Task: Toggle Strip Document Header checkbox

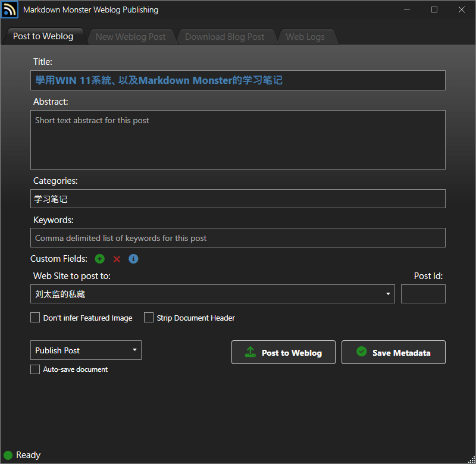Action: tap(148, 318)
